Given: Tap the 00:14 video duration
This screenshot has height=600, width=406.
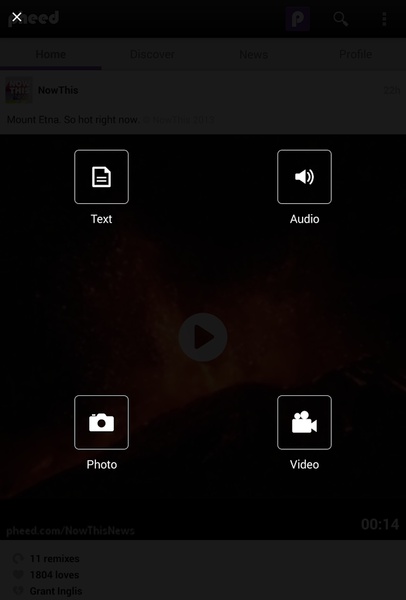Looking at the screenshot, I should click(x=380, y=524).
